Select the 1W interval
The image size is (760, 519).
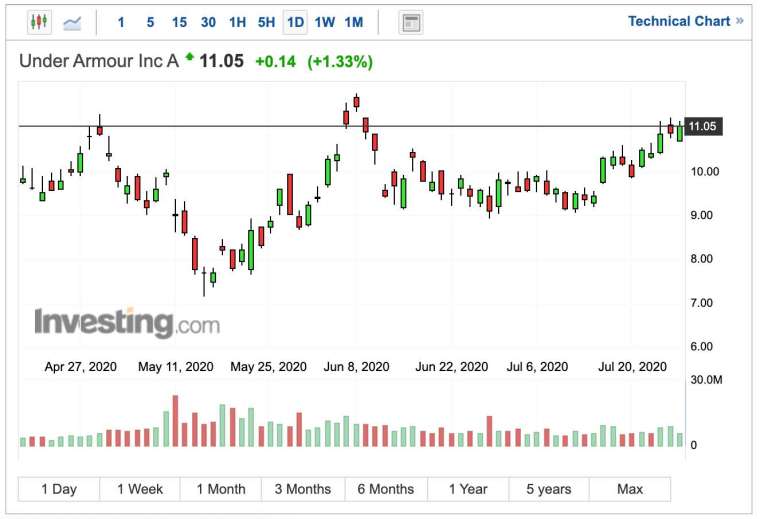point(324,22)
